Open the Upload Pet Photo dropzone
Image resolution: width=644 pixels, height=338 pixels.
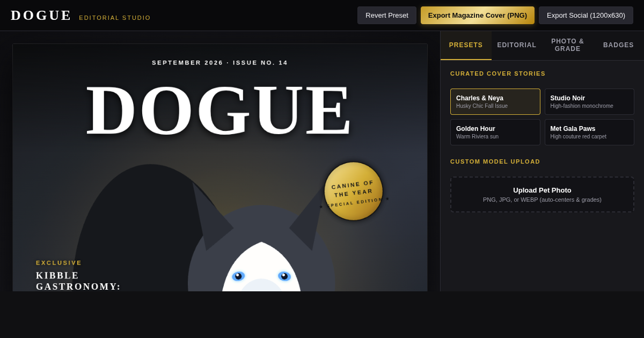(x=542, y=194)
